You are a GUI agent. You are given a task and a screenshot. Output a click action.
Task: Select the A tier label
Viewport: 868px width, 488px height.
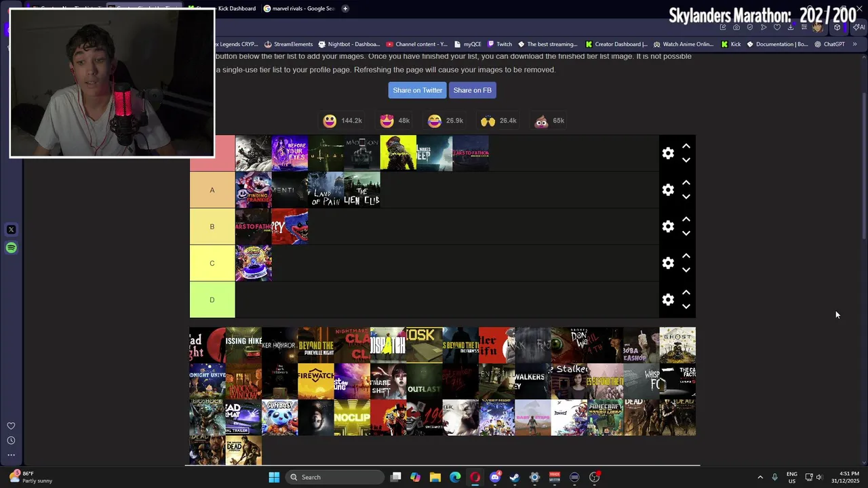pos(212,190)
